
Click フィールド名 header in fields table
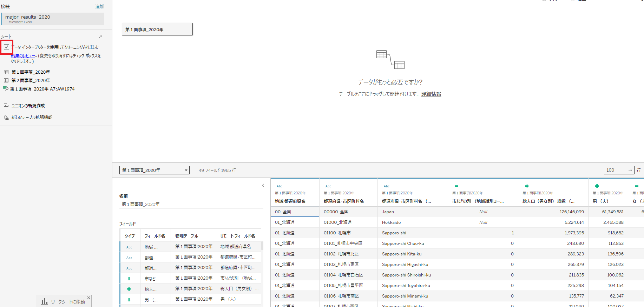coord(155,236)
